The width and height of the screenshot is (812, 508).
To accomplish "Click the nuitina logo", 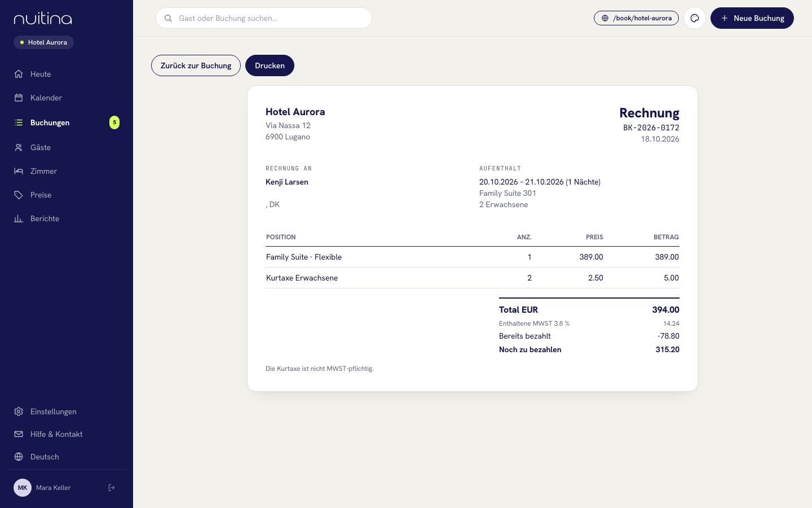I will [x=43, y=19].
